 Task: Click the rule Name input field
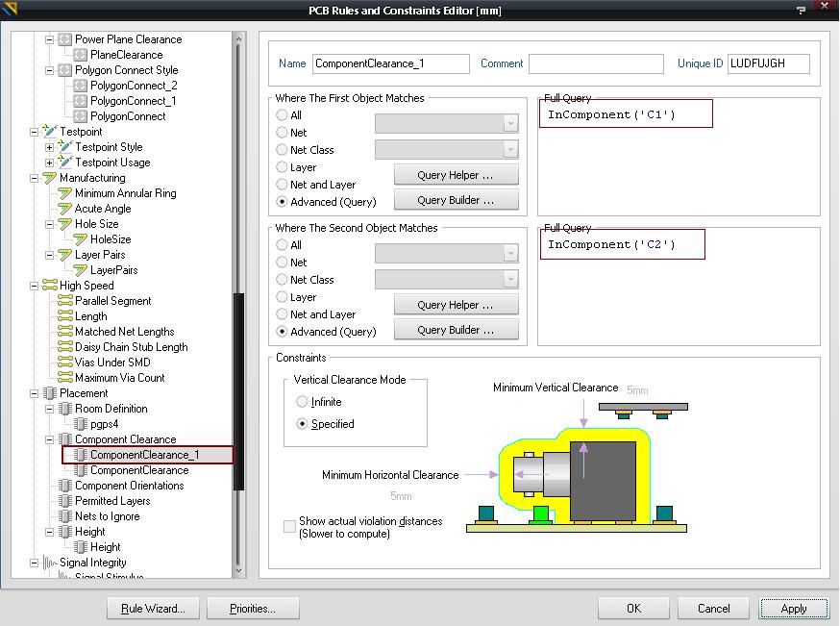click(x=391, y=63)
